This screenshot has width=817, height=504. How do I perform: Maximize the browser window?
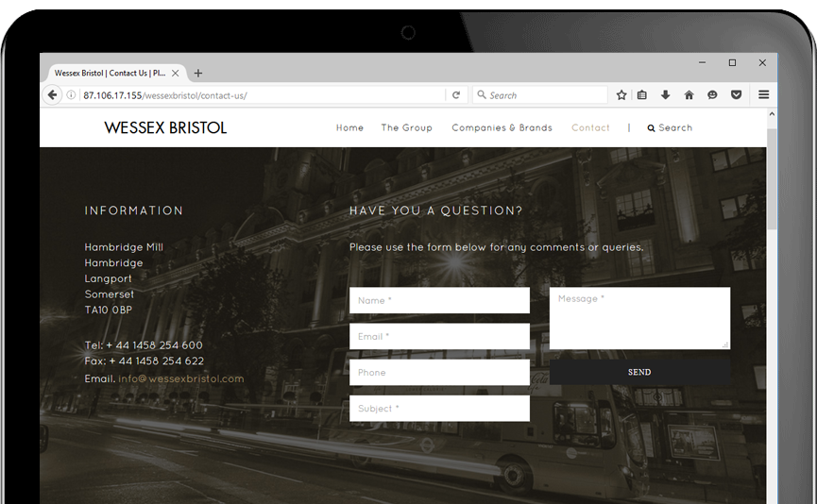(733, 62)
